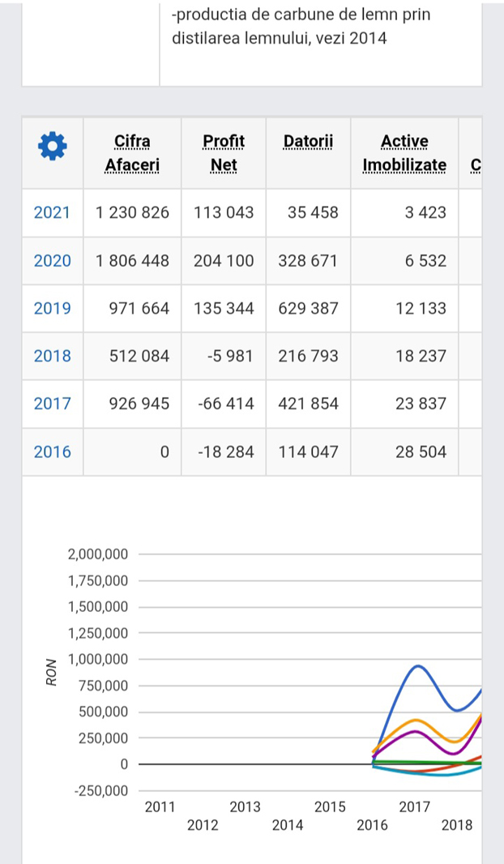This screenshot has width=504, height=864.
Task: Click the orange line on the chart
Action: (x=415, y=721)
